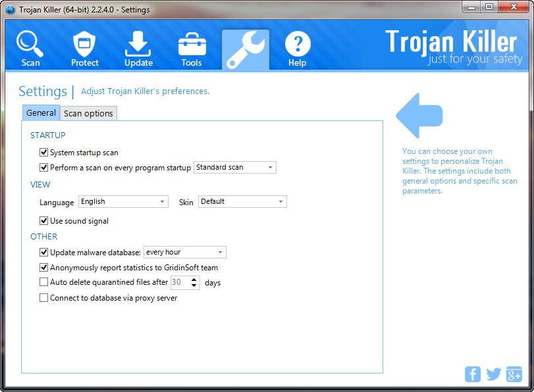Image resolution: width=534 pixels, height=392 pixels.
Task: Increase quarantine days with up stepper arrow
Action: [194, 280]
